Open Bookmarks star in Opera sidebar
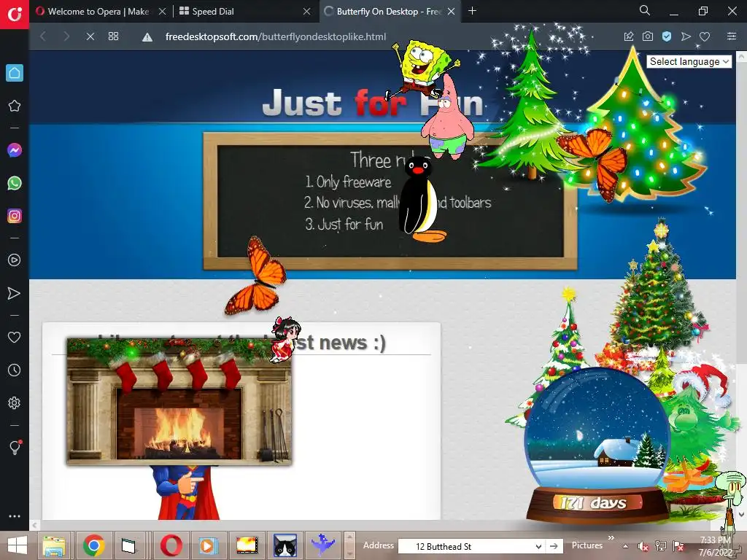 click(x=15, y=106)
